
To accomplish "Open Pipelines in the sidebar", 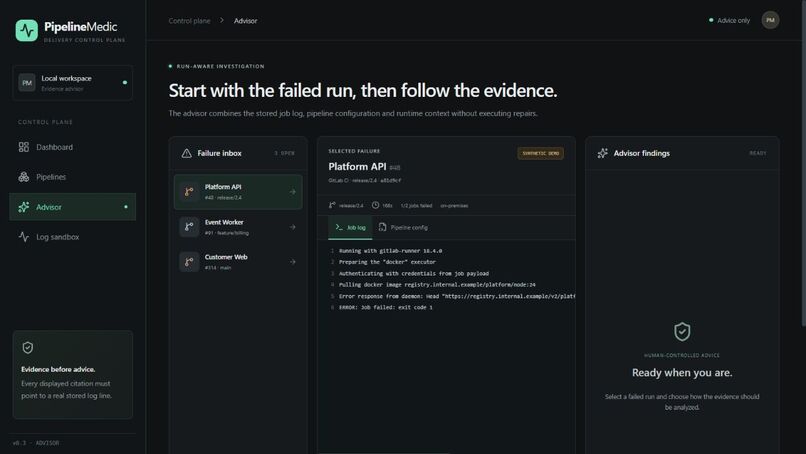I will (72, 177).
